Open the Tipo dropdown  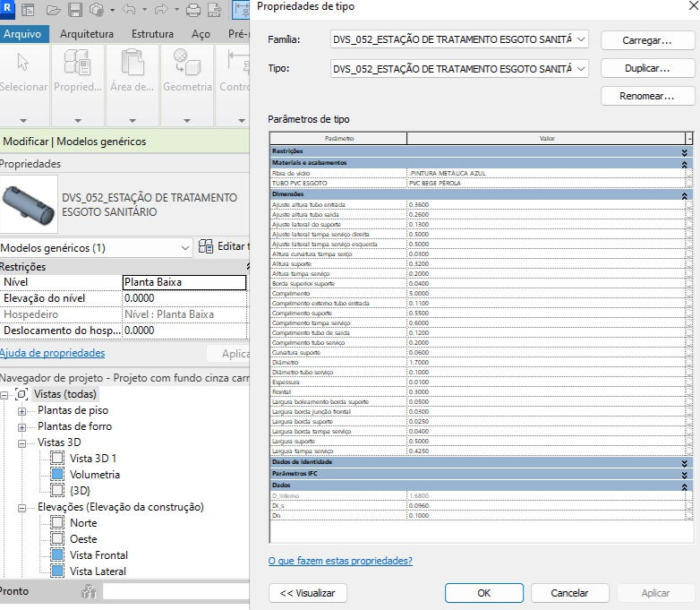[581, 69]
